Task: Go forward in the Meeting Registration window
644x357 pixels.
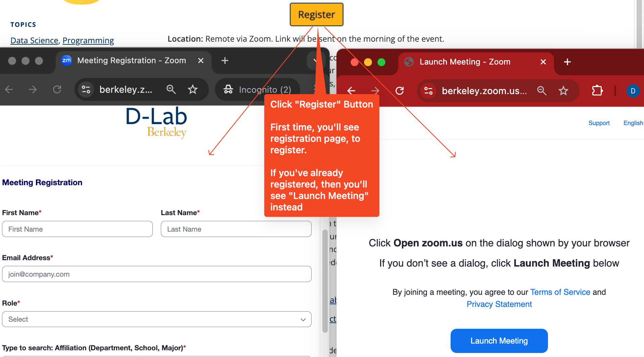Action: tap(33, 89)
